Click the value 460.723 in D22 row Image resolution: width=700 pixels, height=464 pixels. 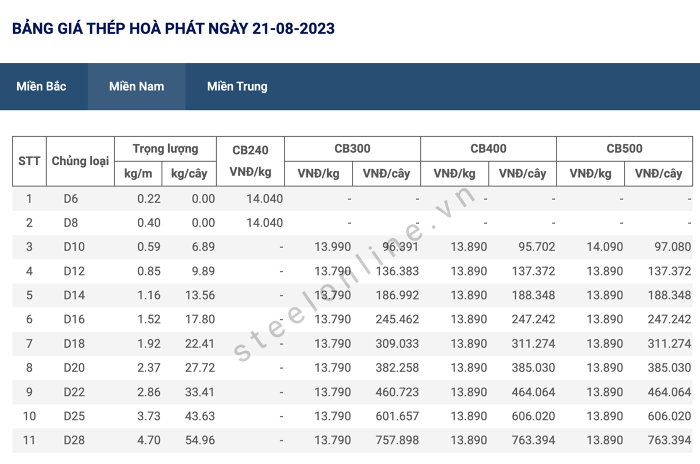click(397, 392)
